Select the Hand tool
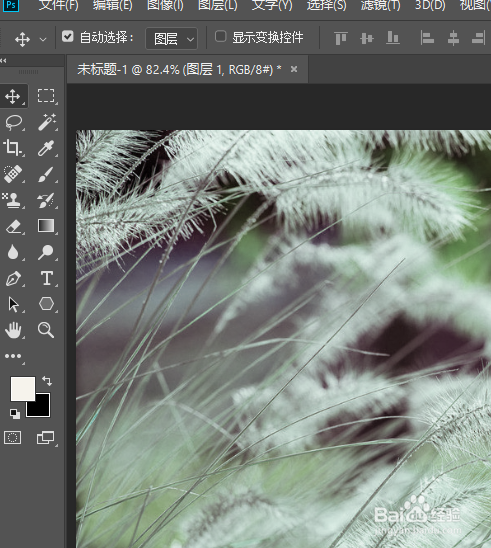 point(13,330)
